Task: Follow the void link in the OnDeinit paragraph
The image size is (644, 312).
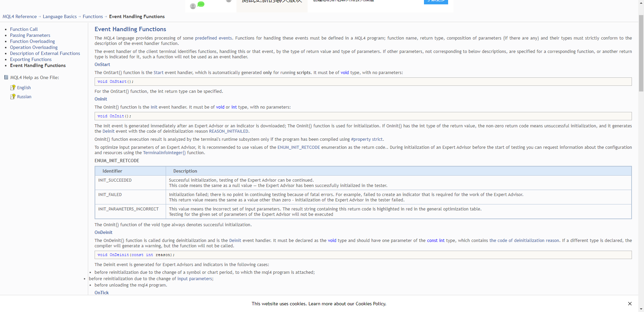Action: coord(332,240)
